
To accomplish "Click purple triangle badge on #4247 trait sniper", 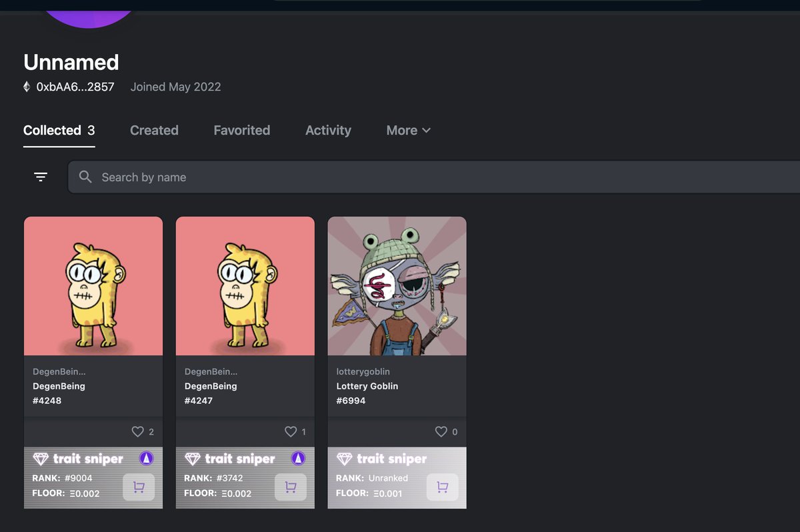I will pos(299,458).
